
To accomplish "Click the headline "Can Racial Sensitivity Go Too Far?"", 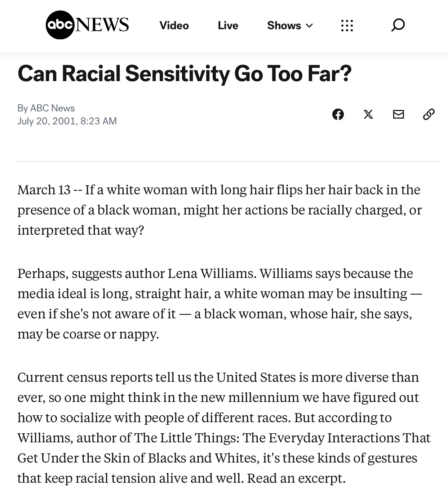I will point(184,74).
